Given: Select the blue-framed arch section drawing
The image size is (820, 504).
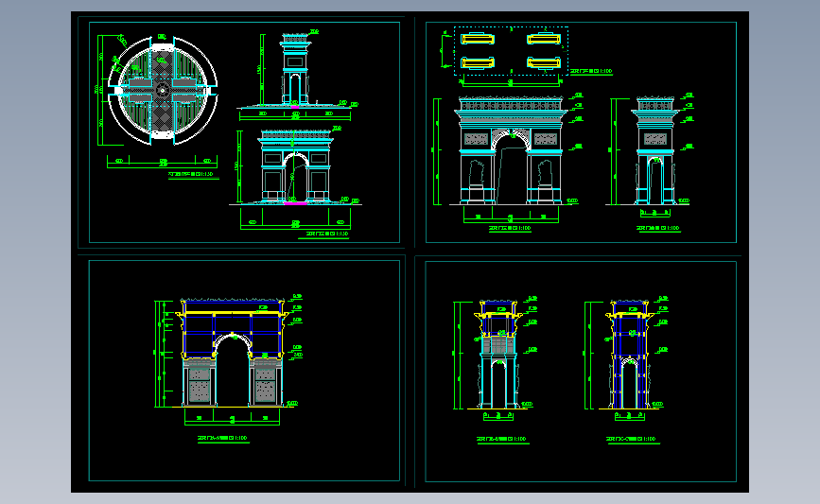Looking at the screenshot, I should click(x=233, y=353).
